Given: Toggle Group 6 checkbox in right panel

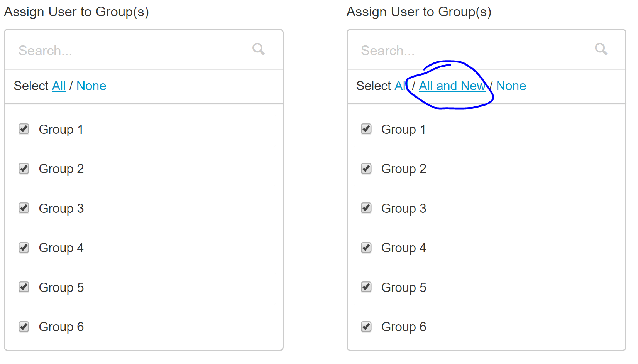Looking at the screenshot, I should coord(366,327).
